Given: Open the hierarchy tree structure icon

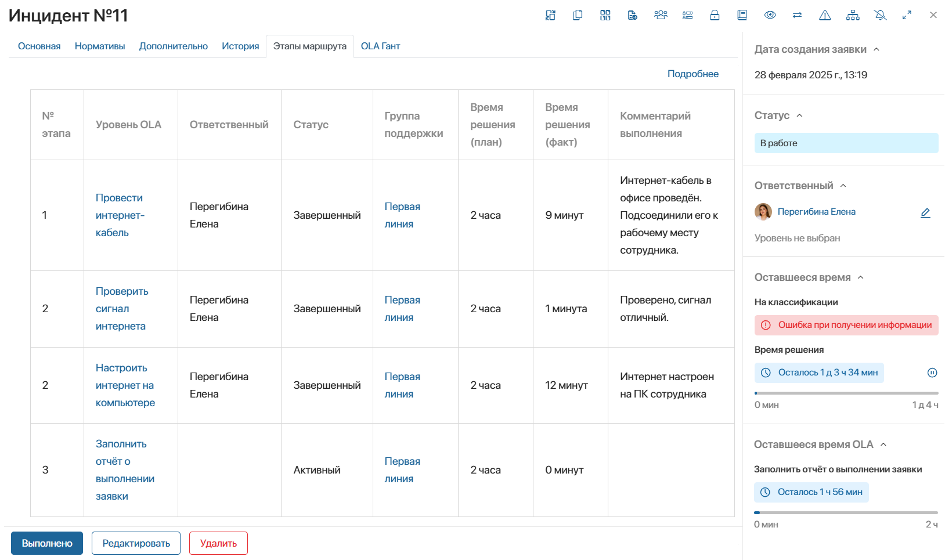Looking at the screenshot, I should tap(853, 16).
